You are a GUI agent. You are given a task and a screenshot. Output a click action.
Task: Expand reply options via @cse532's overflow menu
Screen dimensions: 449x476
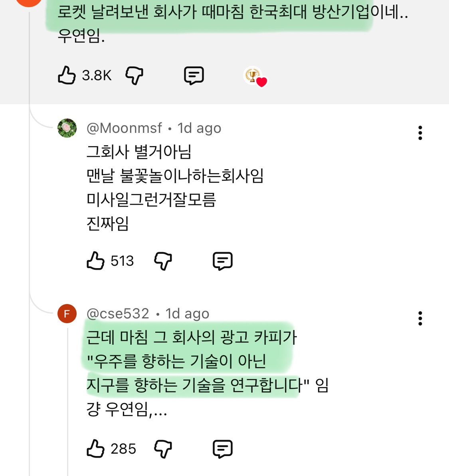click(x=420, y=318)
